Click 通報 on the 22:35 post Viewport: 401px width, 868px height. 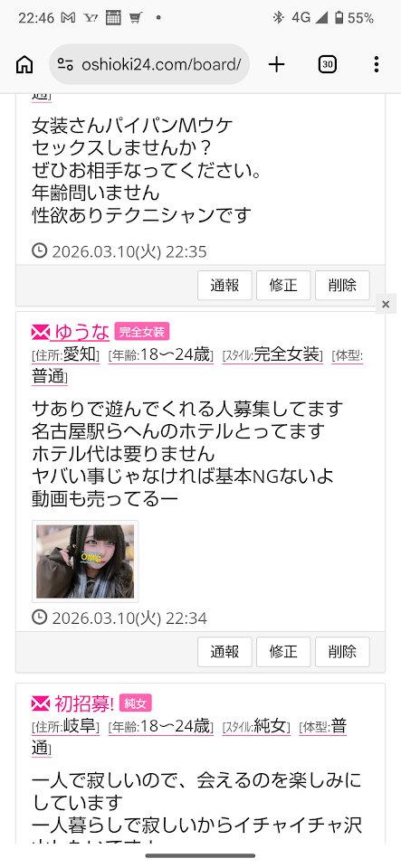tap(224, 286)
